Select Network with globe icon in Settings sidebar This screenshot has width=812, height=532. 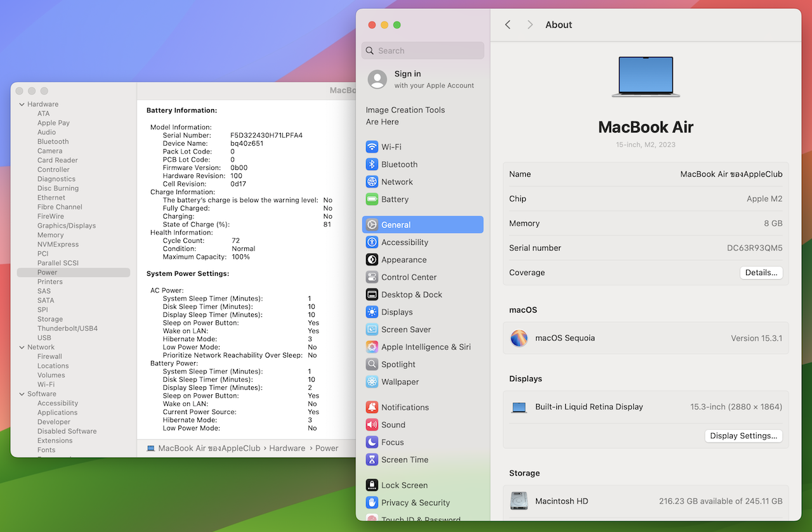coord(422,182)
